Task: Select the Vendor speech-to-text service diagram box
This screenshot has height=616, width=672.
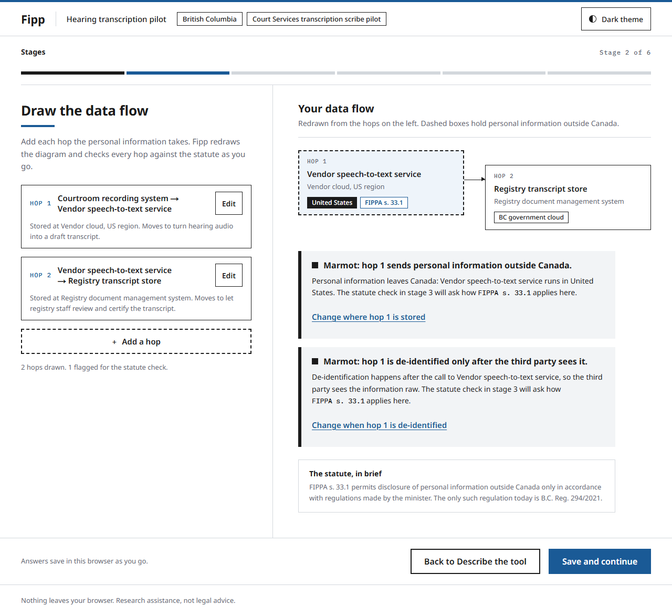Action: 381,183
